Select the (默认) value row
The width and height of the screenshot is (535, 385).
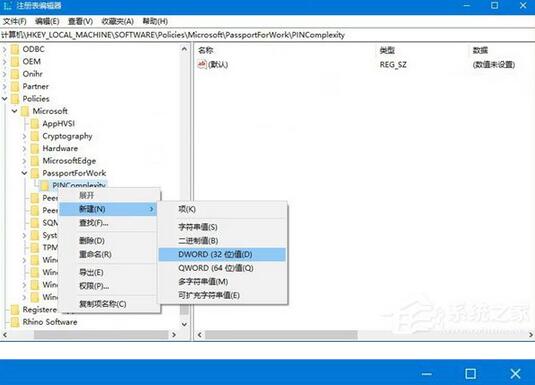(x=364, y=65)
